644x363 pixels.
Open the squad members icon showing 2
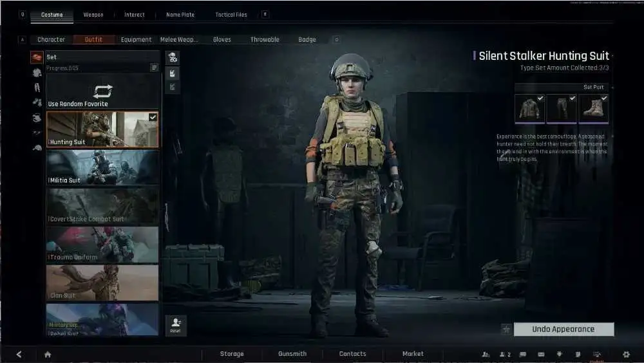pos(505,354)
